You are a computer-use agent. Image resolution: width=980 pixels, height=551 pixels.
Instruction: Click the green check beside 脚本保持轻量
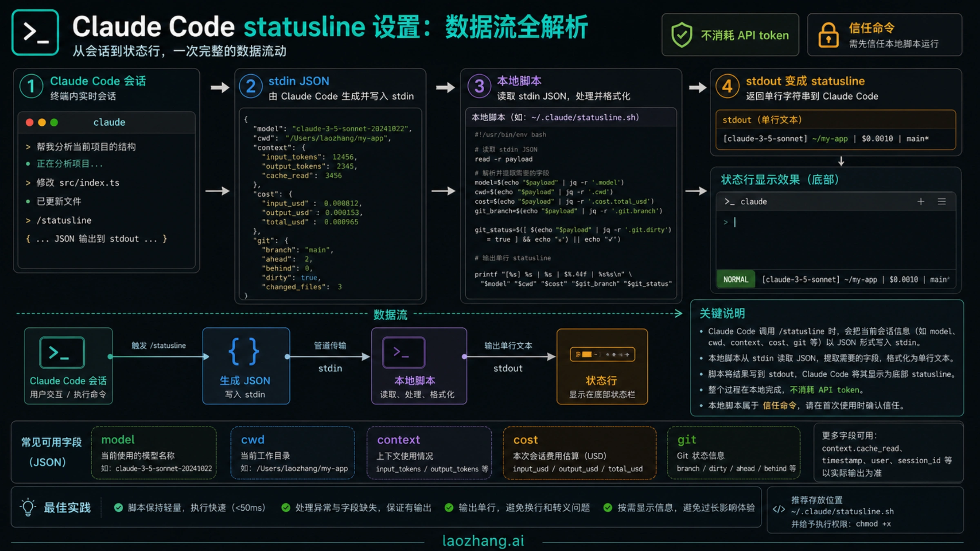click(118, 507)
